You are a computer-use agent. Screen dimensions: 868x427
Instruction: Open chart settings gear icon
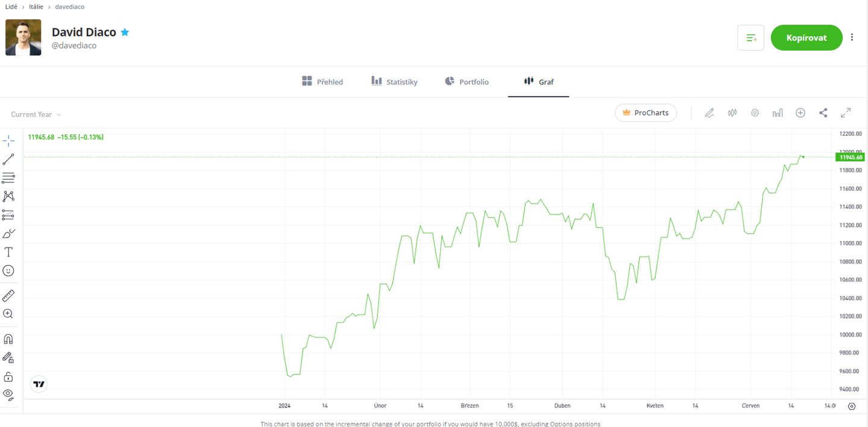coord(755,113)
